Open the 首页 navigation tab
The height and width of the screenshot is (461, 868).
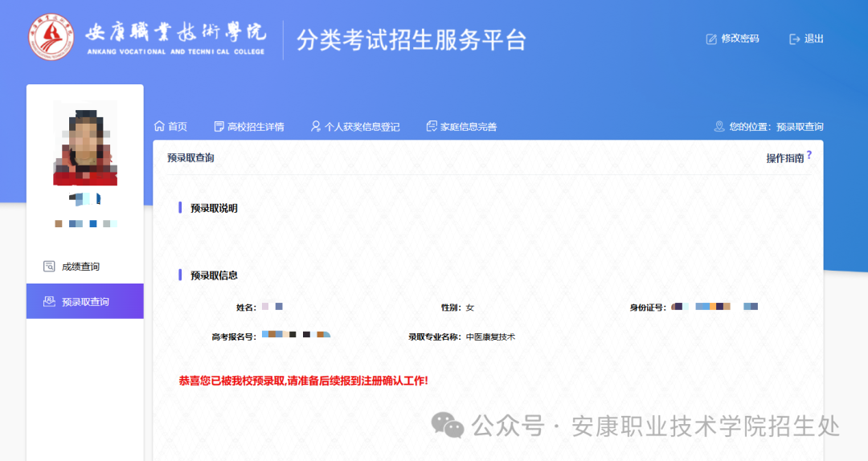177,126
